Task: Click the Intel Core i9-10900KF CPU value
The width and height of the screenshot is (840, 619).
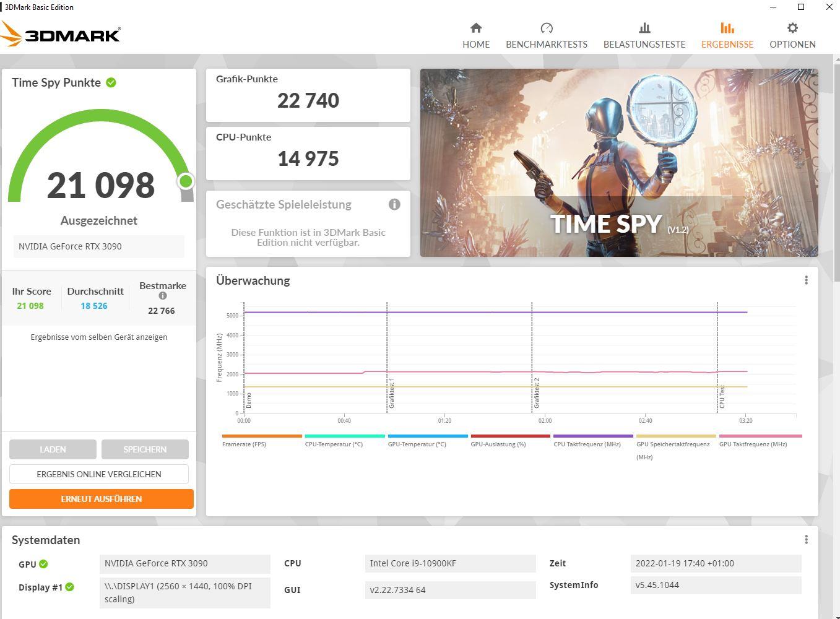Action: pyautogui.click(x=450, y=563)
